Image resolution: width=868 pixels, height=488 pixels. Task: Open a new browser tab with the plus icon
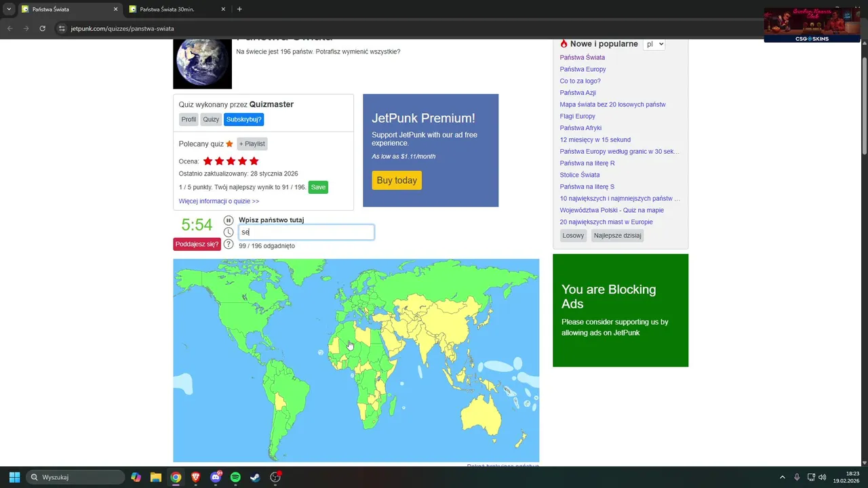coord(239,9)
